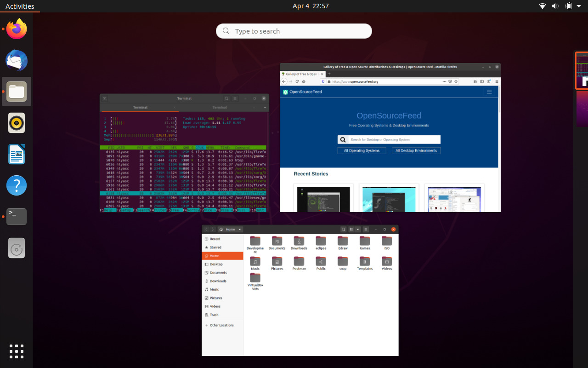
Task: Click the Firefox page reload icon
Action: (x=297, y=81)
